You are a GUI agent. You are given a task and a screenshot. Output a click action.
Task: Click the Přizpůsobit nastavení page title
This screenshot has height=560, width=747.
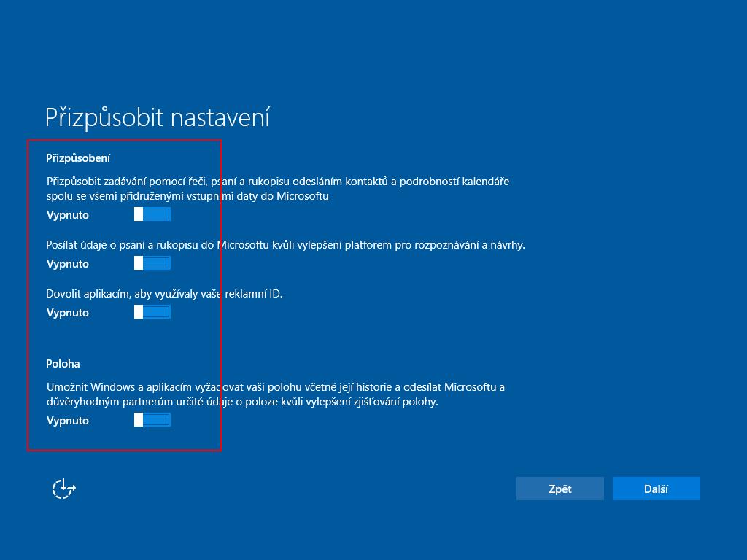click(x=158, y=117)
